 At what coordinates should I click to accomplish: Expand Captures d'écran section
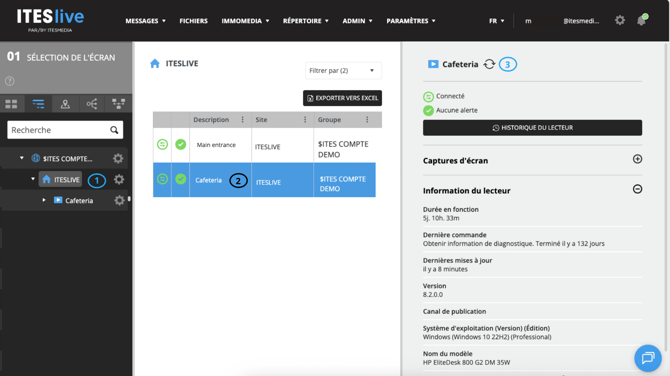coord(637,159)
